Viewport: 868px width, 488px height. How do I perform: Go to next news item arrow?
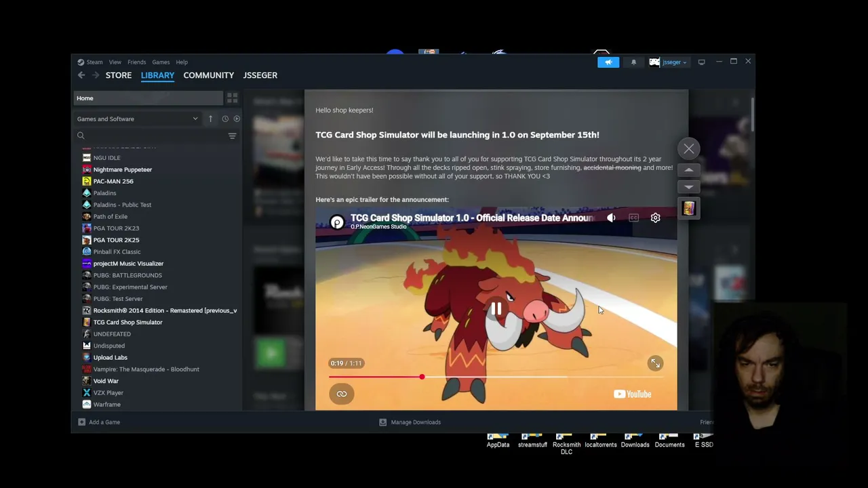tap(689, 187)
